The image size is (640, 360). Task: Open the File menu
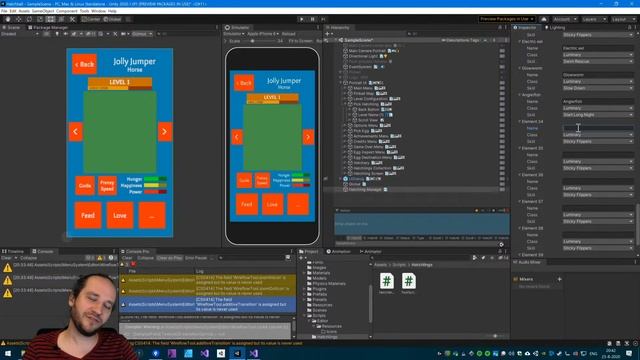[x=4, y=11]
